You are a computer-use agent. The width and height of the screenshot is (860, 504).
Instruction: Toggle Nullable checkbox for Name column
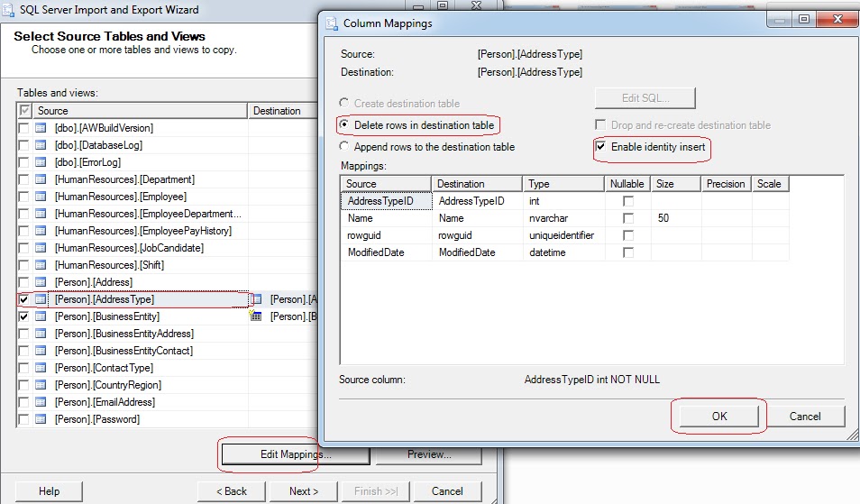coord(628,218)
